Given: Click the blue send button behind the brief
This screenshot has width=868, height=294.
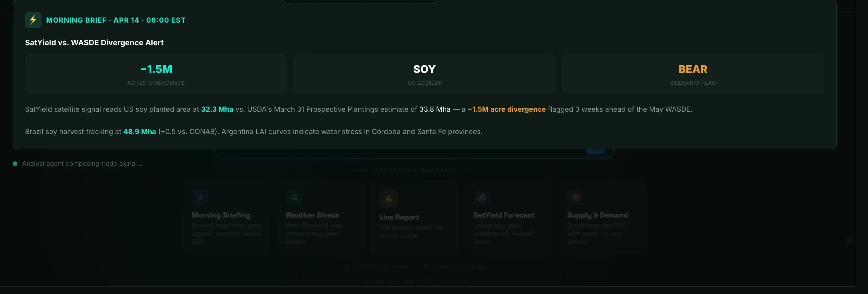Looking at the screenshot, I should click(x=596, y=151).
